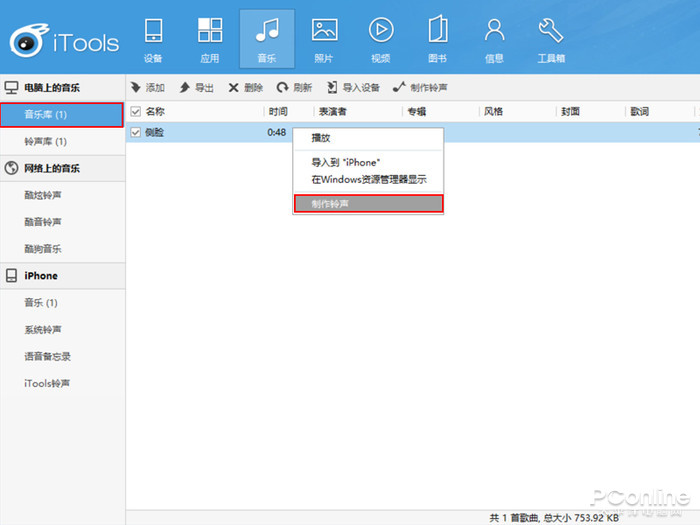Click the 导出 export toolbar button

[196, 88]
